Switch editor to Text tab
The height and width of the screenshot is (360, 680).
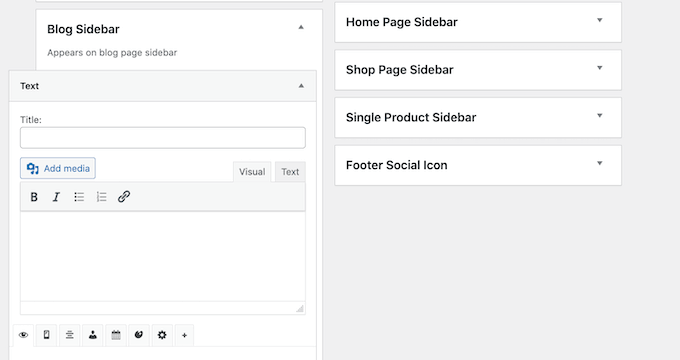tap(290, 172)
